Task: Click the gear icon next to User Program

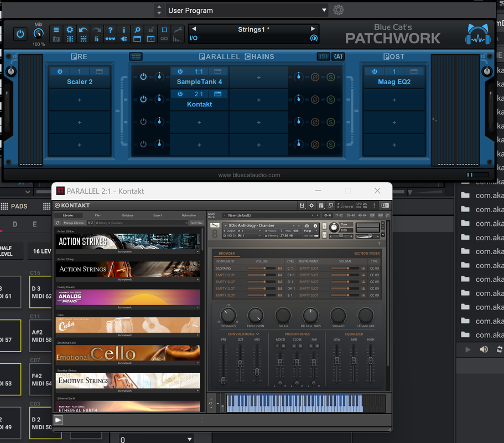Action: pyautogui.click(x=338, y=10)
